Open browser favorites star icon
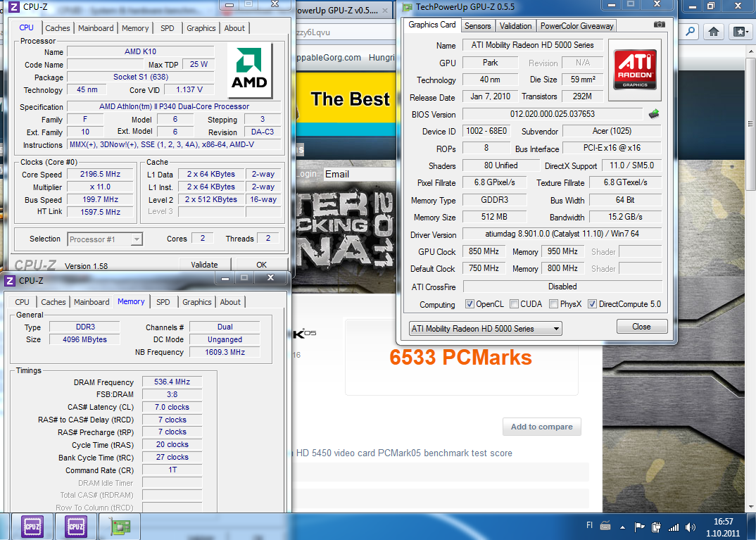 [741, 32]
